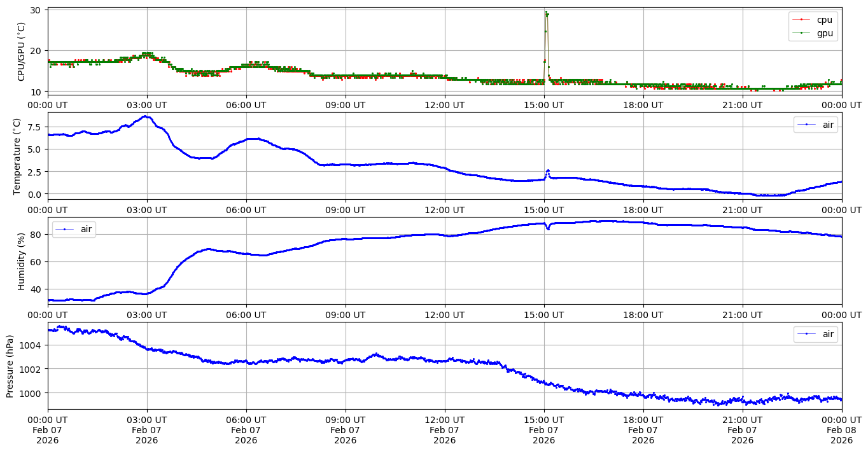Click the air legend in the Pressure chart
868x451 pixels.
816,334
